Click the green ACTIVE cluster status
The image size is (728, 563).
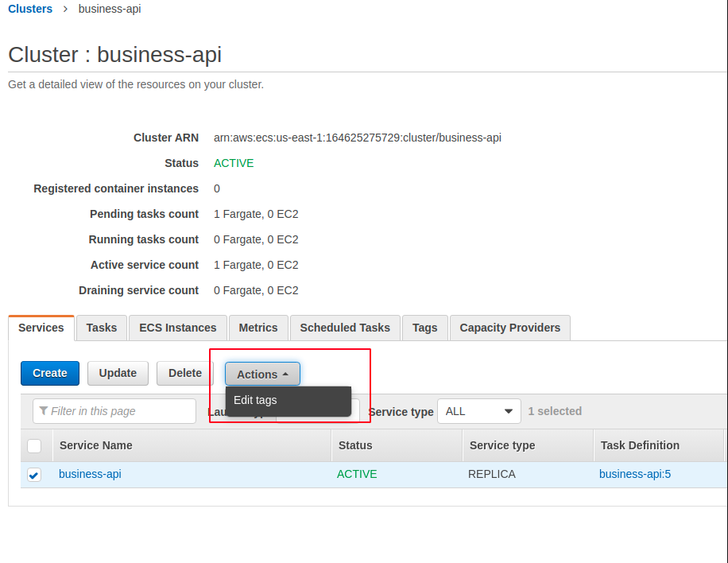(234, 164)
